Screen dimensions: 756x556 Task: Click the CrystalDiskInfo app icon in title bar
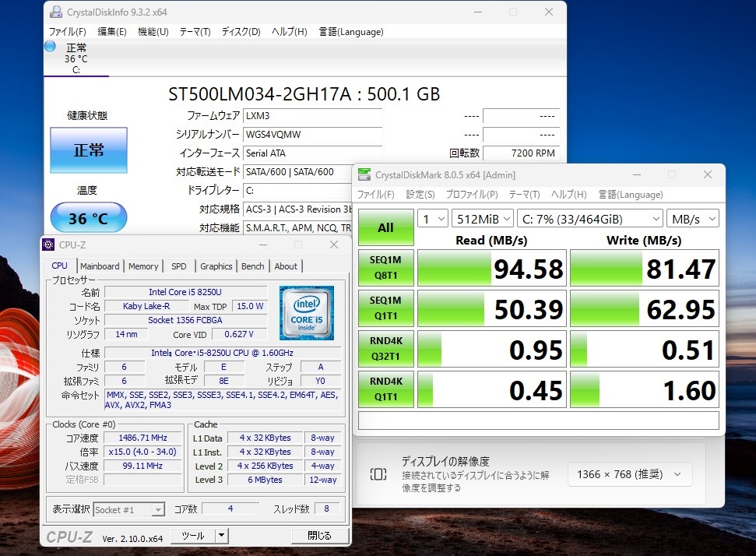point(56,12)
